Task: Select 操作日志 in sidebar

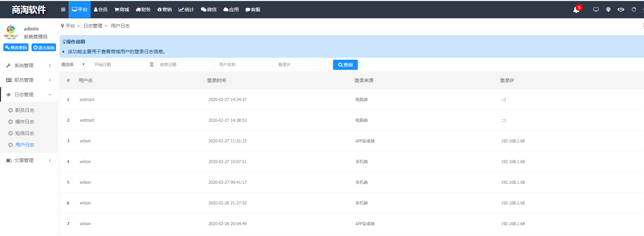Action: [24, 122]
